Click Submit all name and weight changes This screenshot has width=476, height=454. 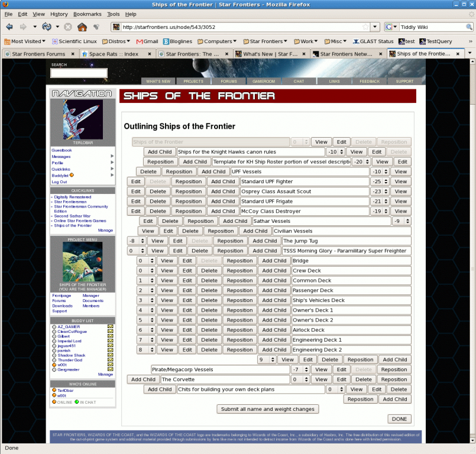(x=268, y=409)
